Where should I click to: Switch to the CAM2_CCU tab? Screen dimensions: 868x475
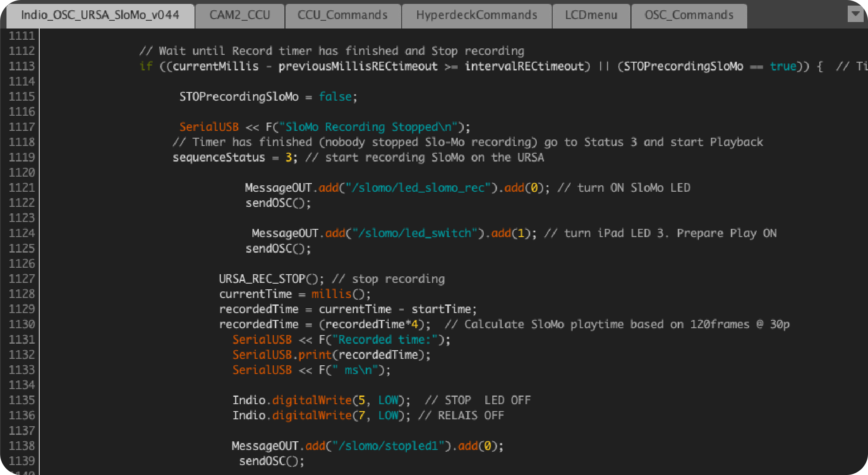pos(240,15)
